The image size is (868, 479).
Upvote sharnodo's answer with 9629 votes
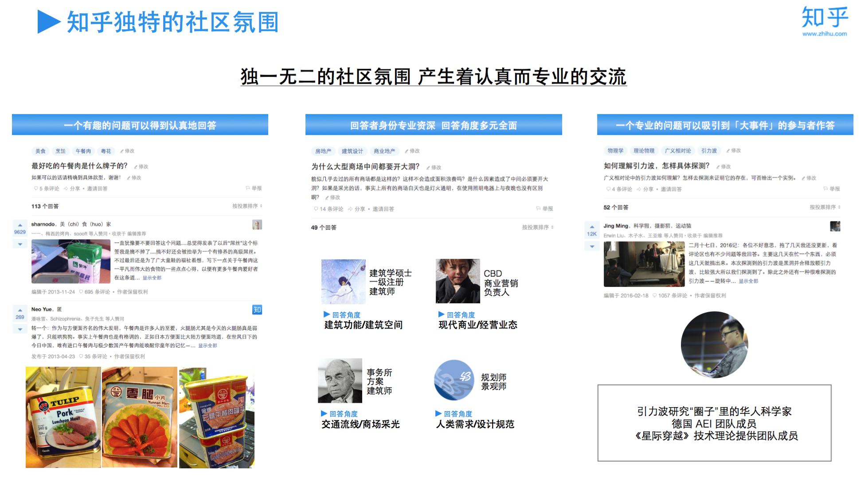tap(20, 225)
